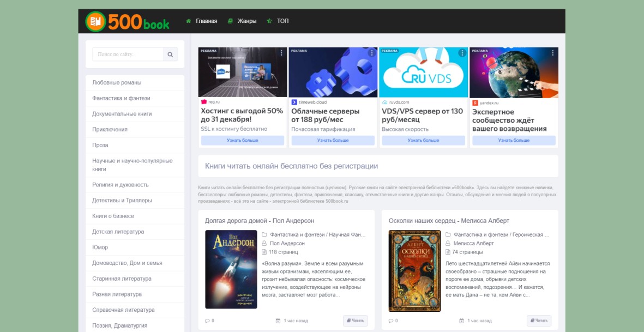Click the author icon next to Пол Андерсон

tap(264, 243)
